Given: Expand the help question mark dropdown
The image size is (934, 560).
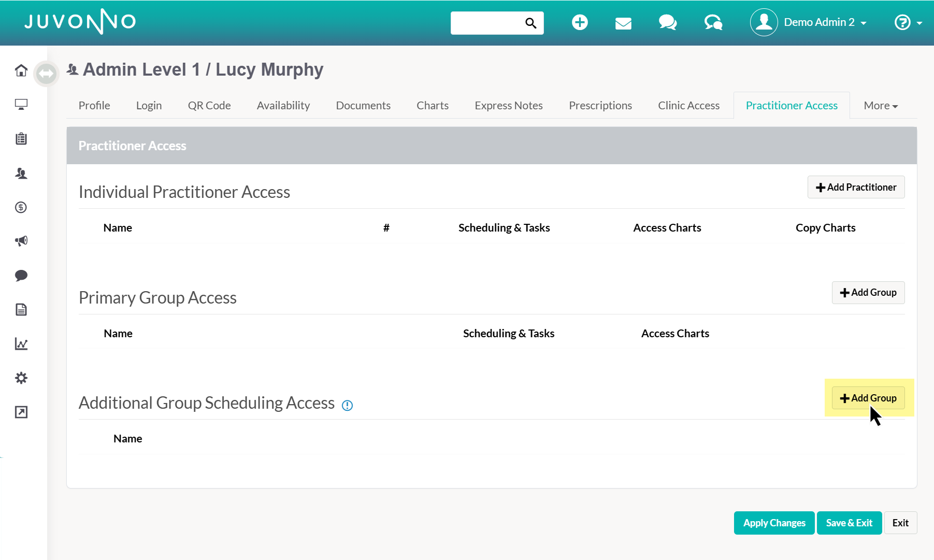Looking at the screenshot, I should (908, 22).
